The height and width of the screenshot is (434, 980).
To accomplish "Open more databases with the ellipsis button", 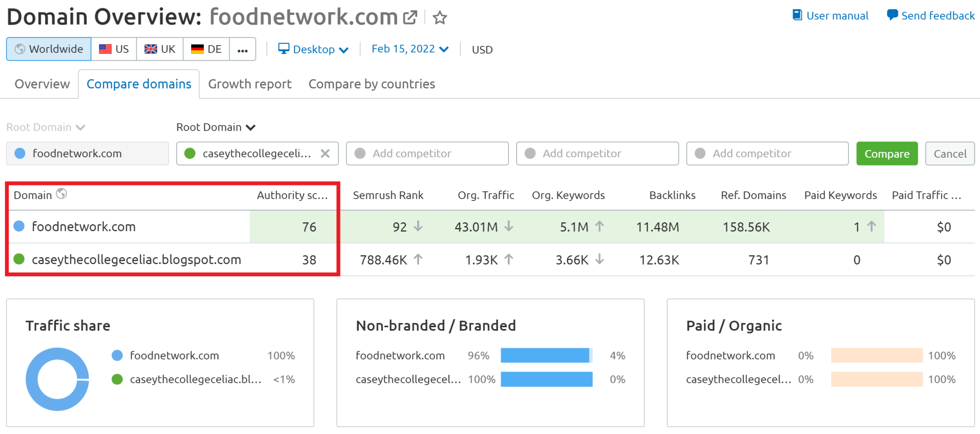I will click(243, 49).
